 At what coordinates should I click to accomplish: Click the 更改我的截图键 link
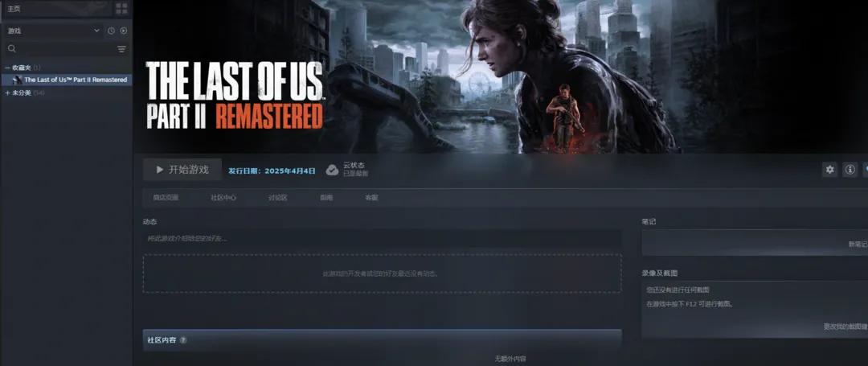tap(845, 327)
